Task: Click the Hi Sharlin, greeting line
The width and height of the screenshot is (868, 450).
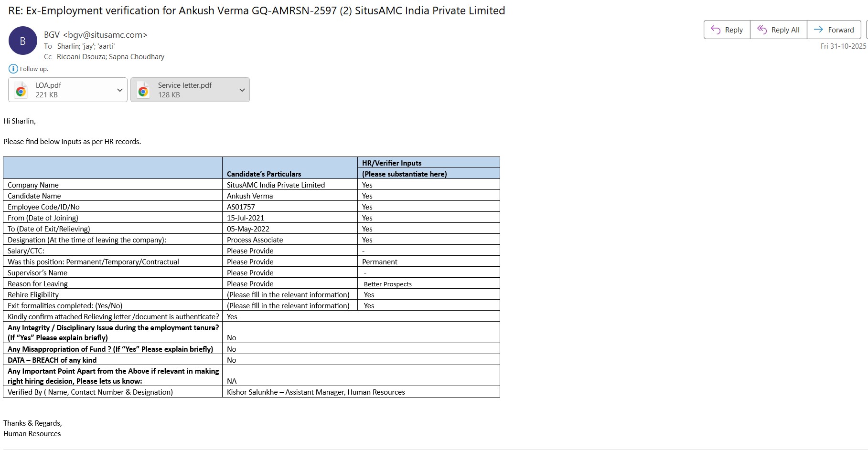Action: pos(20,121)
